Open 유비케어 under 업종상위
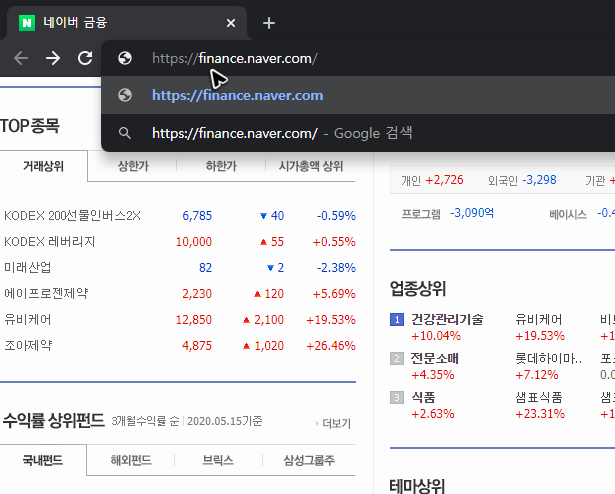This screenshot has height=494, width=615. click(x=539, y=319)
